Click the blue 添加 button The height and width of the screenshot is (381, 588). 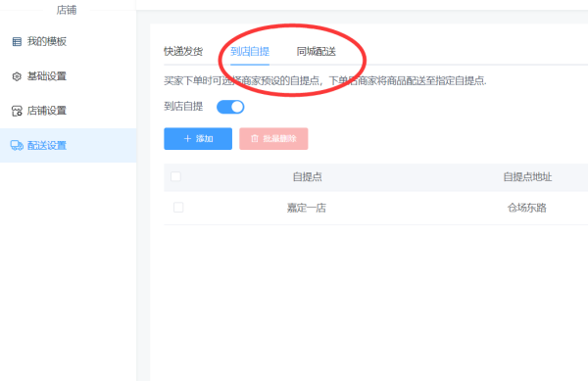[198, 139]
